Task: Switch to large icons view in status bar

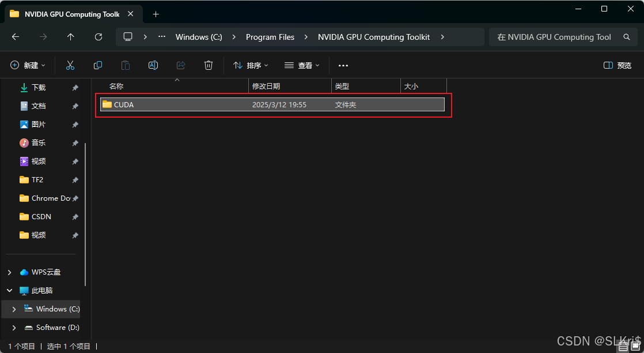Action: pyautogui.click(x=635, y=347)
